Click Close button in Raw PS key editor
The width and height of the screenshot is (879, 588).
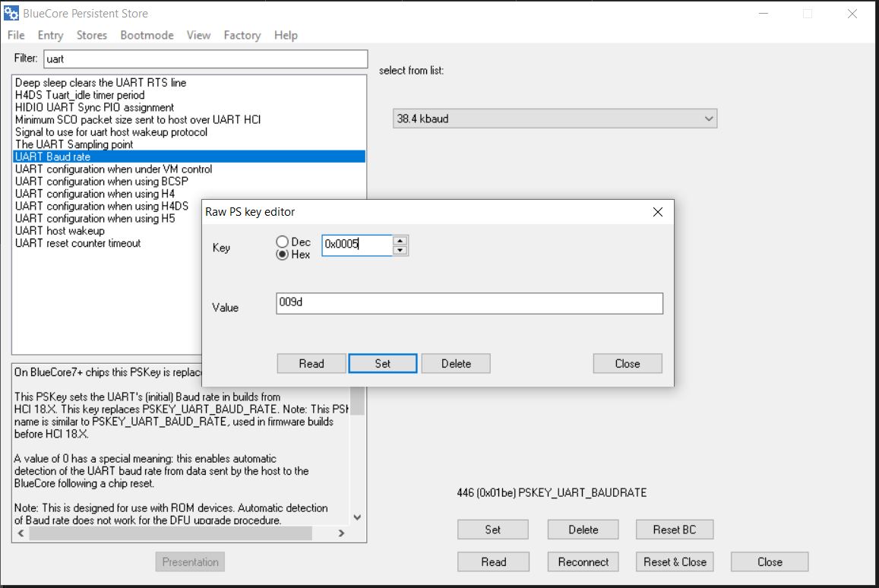(628, 363)
